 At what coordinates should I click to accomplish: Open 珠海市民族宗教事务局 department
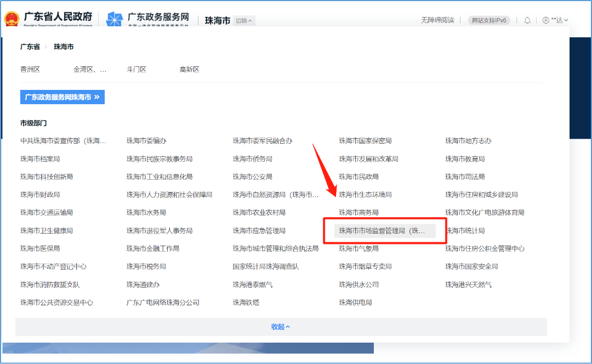[160, 159]
